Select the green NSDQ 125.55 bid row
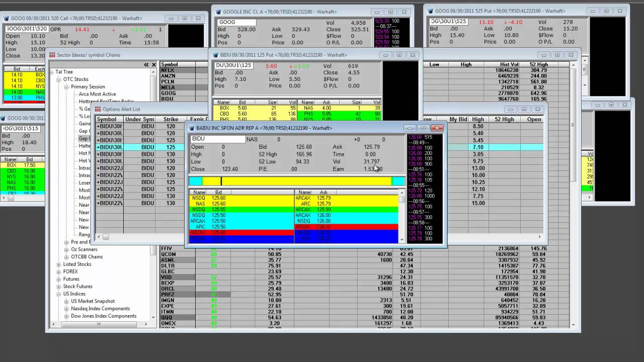The width and height of the screenshot is (644, 362). pyautogui.click(x=242, y=209)
